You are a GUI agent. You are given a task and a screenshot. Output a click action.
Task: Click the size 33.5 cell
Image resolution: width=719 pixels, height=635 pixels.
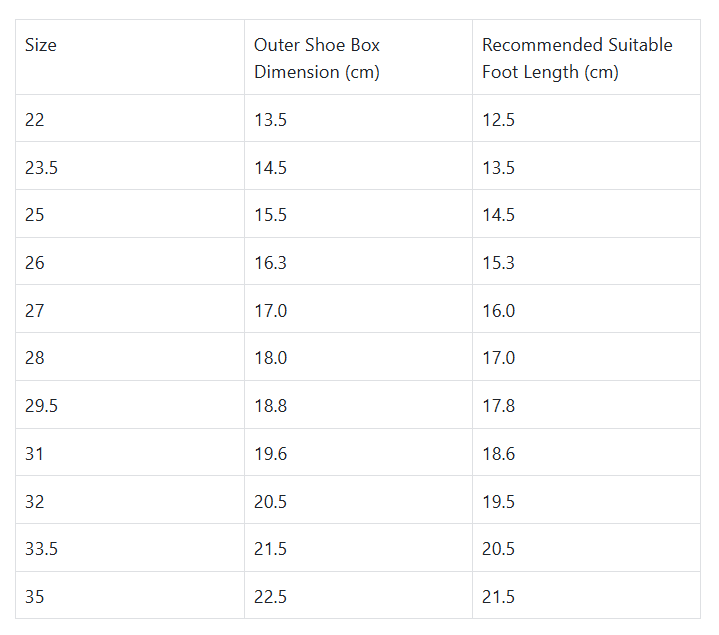(42, 549)
